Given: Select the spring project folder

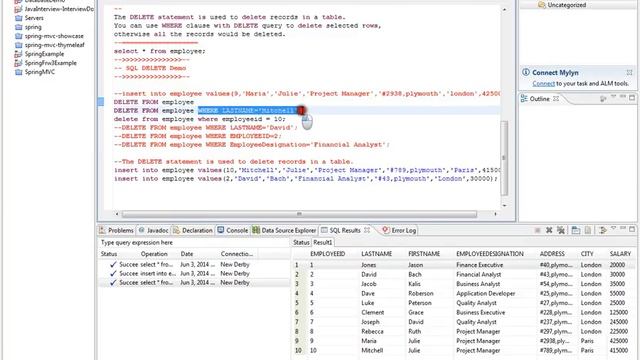Looking at the screenshot, I should pyautogui.click(x=28, y=27).
